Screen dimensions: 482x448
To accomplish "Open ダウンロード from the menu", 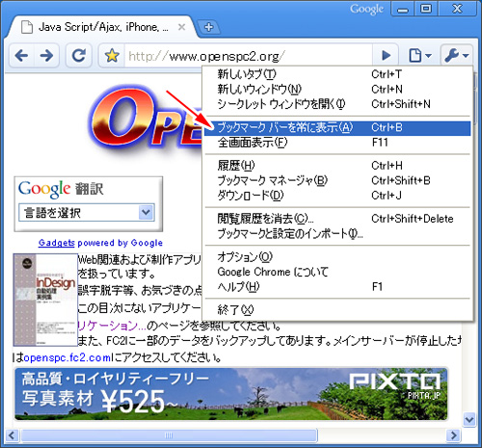I will click(x=337, y=196).
